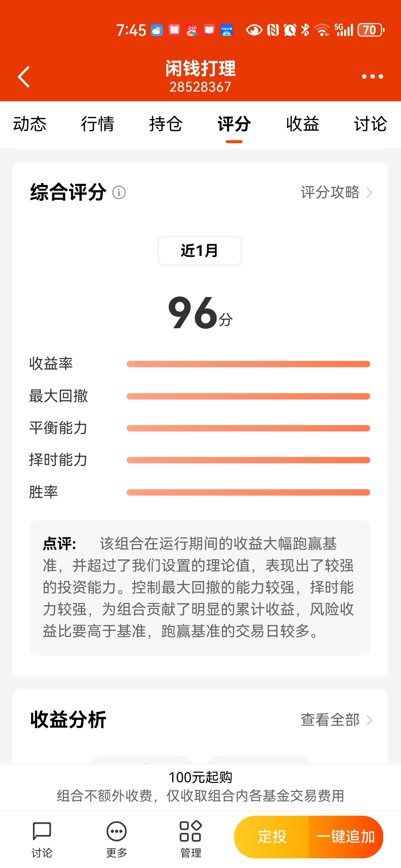Viewport: 401px width, 868px height.
Task: Switch to the 动态 tab
Action: (30, 124)
